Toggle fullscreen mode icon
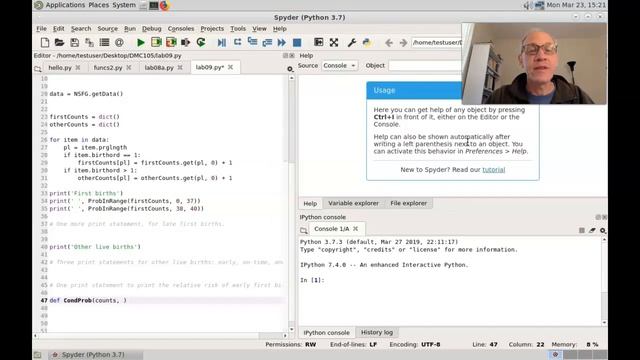This screenshot has width=640, height=360. [334, 42]
